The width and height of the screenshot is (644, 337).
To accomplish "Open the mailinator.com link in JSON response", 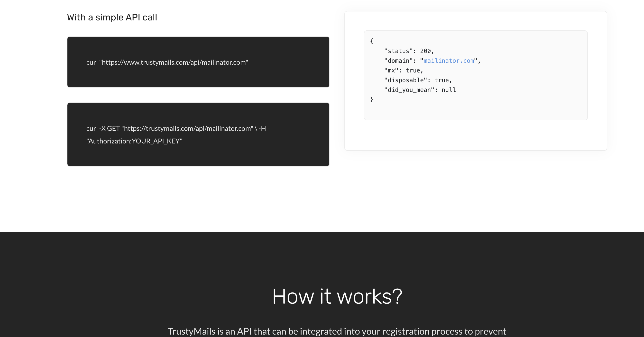I will point(449,61).
